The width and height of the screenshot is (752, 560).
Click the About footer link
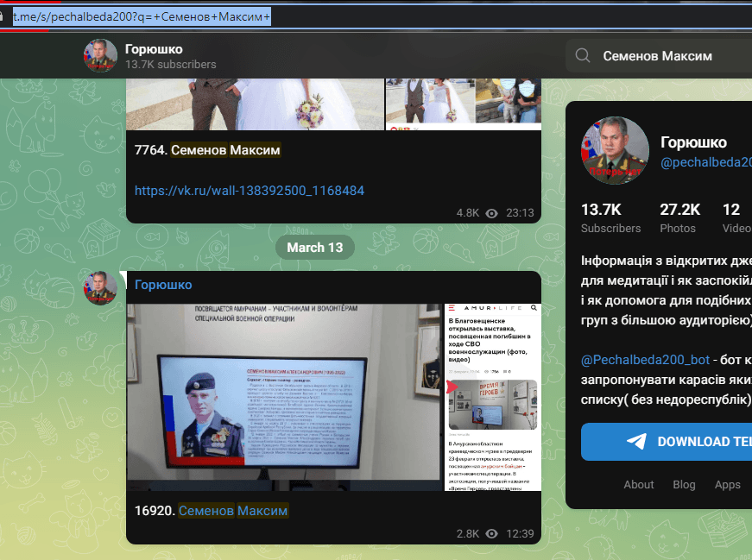point(639,484)
